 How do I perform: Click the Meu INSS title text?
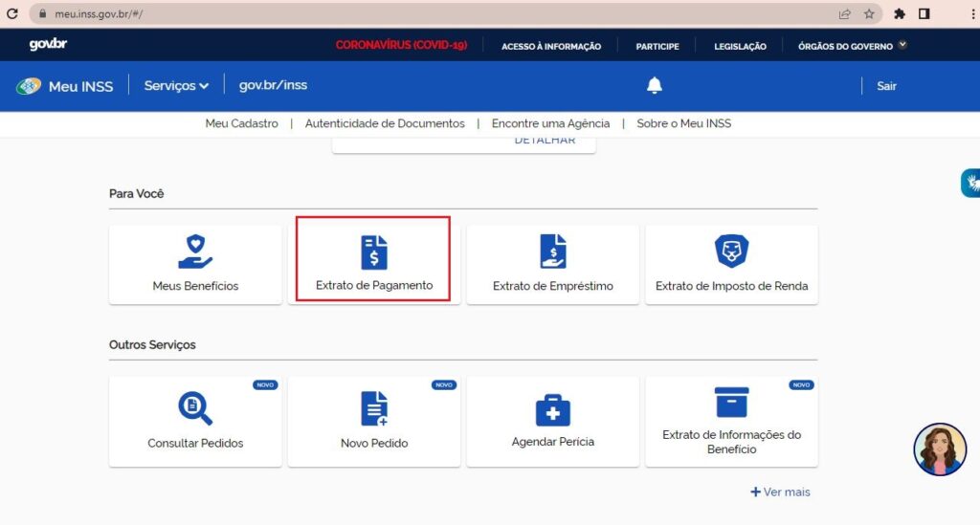tap(80, 87)
